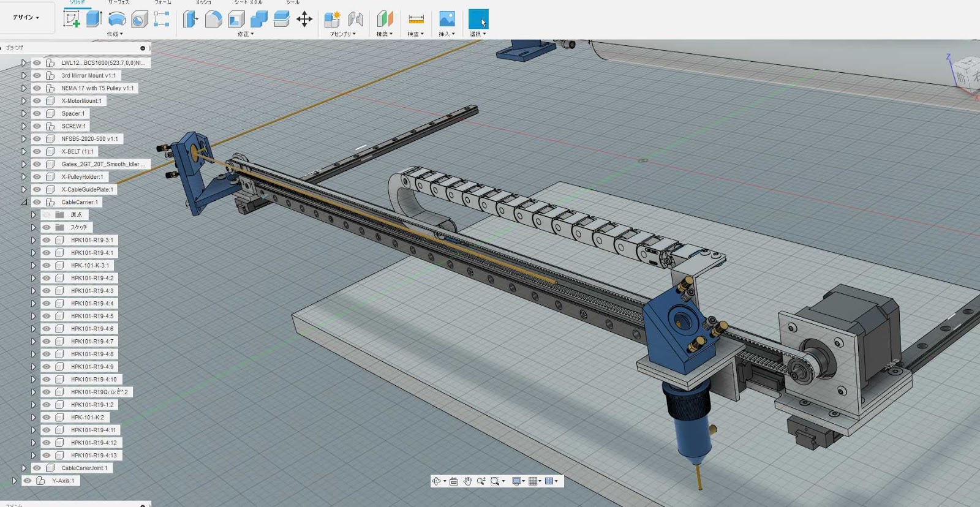Select the Move/Copy tool
Screen dimensions: 980x507
point(304,19)
